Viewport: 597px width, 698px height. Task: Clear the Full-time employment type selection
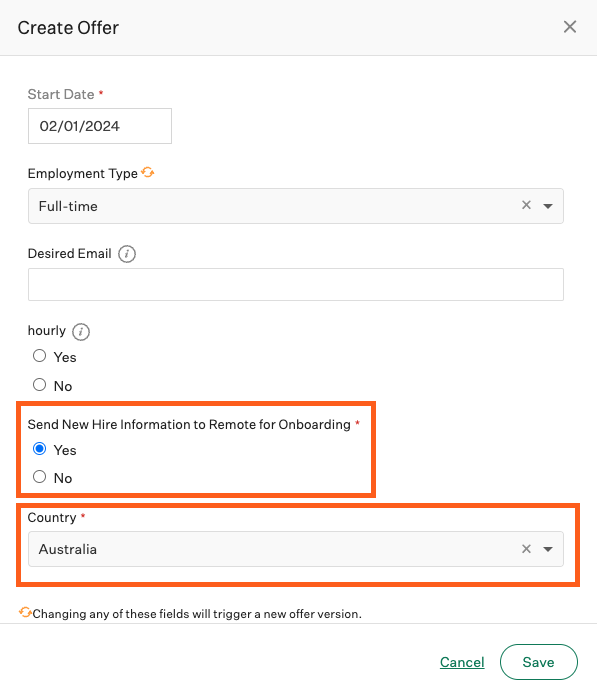(x=526, y=205)
